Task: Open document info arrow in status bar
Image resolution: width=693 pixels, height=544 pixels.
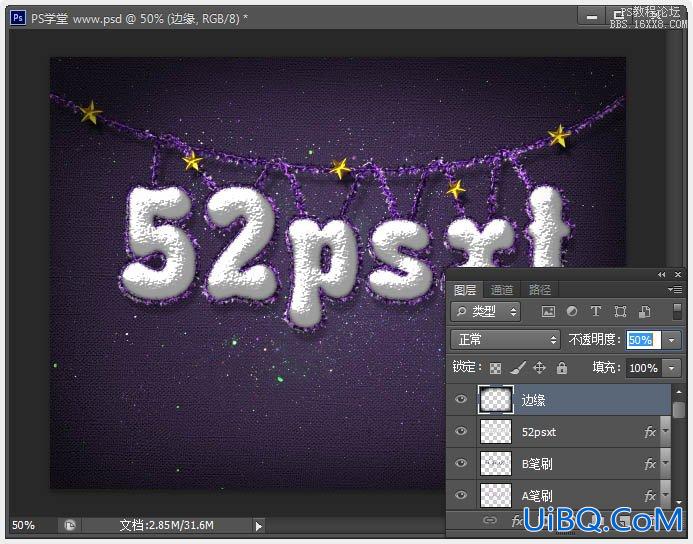Action: click(259, 526)
